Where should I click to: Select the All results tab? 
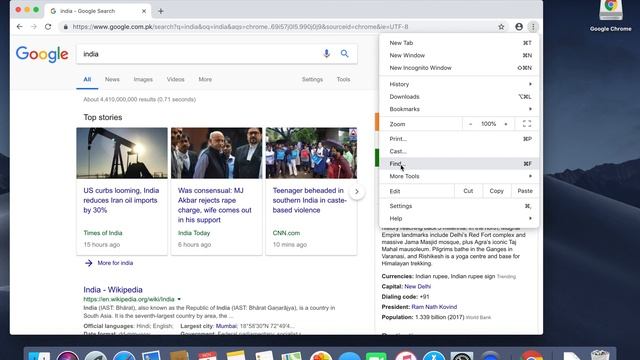tap(87, 80)
